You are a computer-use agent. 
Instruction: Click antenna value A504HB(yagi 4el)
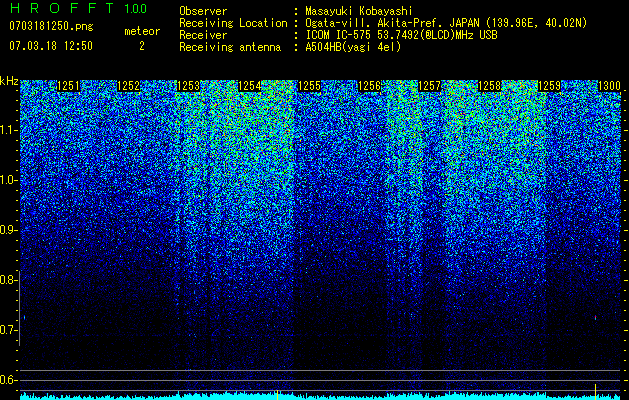353,47
